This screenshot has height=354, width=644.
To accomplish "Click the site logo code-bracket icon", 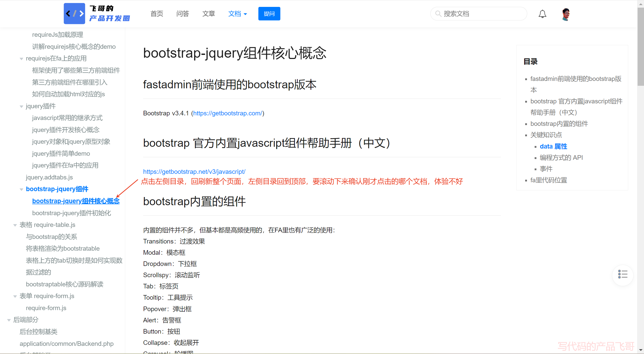I will coord(74,14).
